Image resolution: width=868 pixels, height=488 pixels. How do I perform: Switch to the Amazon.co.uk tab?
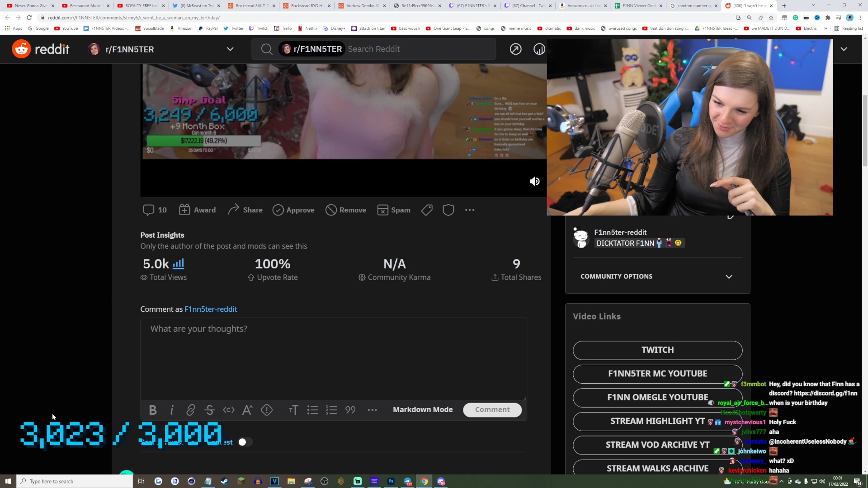pos(583,6)
